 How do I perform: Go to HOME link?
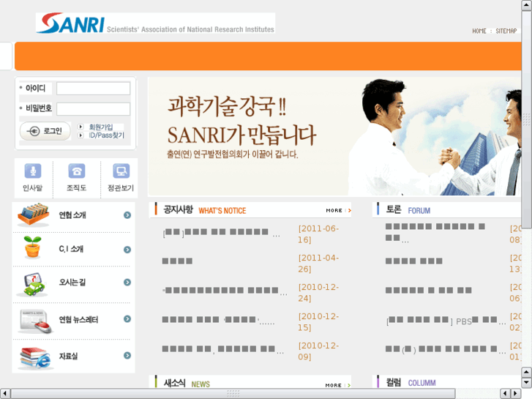[479, 31]
